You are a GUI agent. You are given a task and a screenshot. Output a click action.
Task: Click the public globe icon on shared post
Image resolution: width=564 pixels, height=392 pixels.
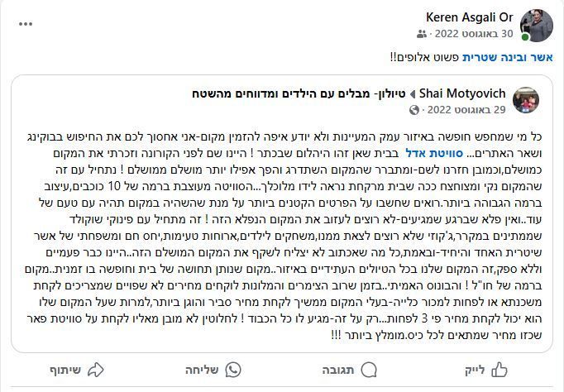tap(415, 109)
